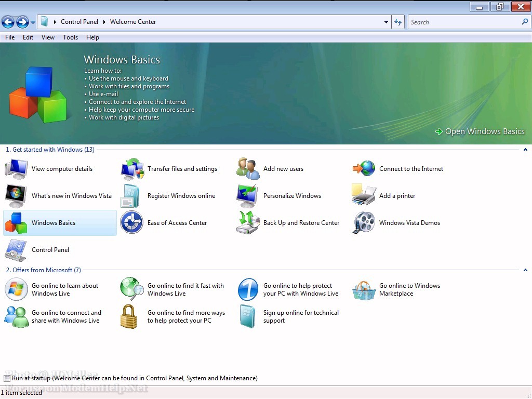The width and height of the screenshot is (532, 399).
Task: Click the Welcome Center breadcrumb
Action: [x=133, y=22]
